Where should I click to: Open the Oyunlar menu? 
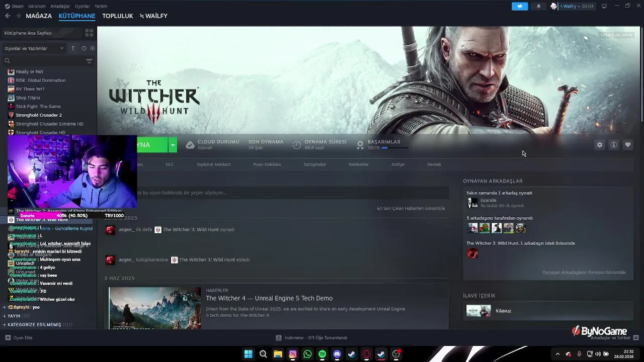tap(82, 6)
